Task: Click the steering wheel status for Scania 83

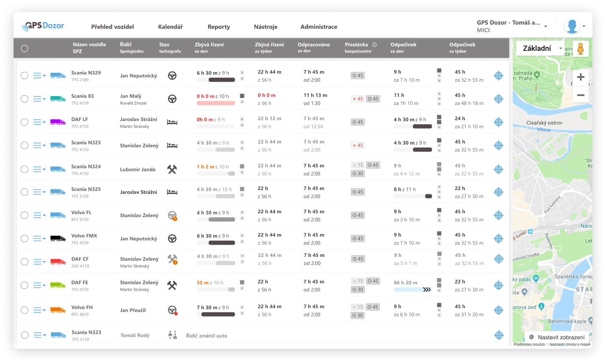Action: [172, 99]
